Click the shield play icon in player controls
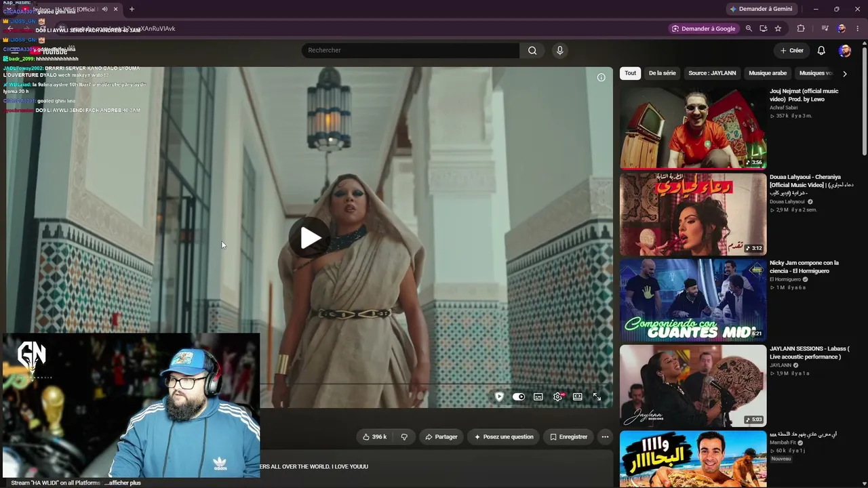Viewport: 868px width, 488px height. tap(499, 396)
